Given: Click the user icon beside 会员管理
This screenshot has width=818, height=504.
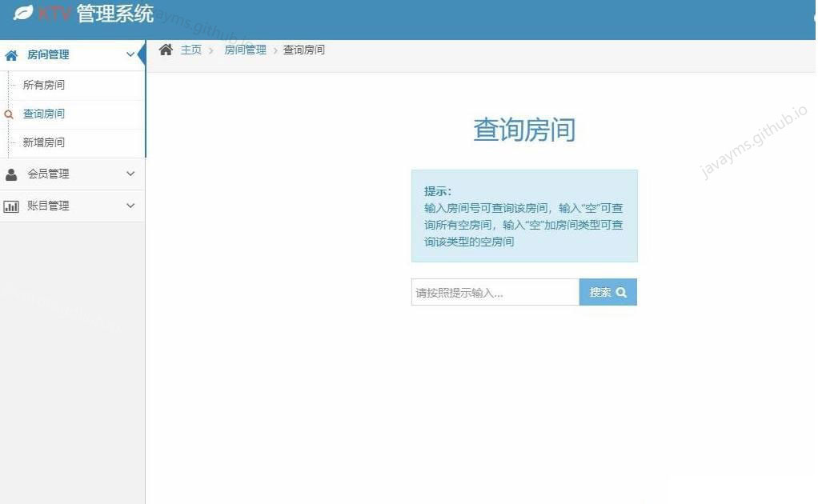Looking at the screenshot, I should [x=11, y=174].
